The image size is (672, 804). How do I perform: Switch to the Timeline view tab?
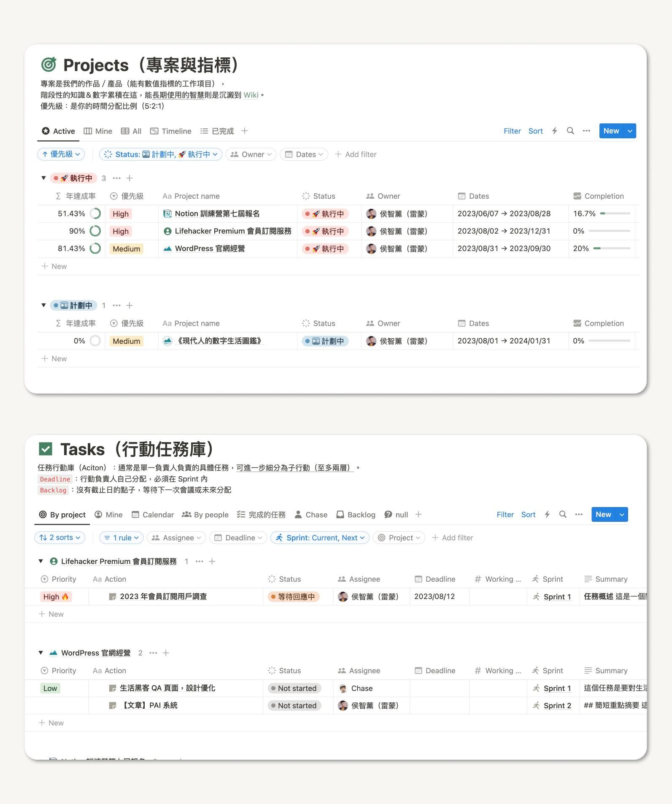(171, 131)
